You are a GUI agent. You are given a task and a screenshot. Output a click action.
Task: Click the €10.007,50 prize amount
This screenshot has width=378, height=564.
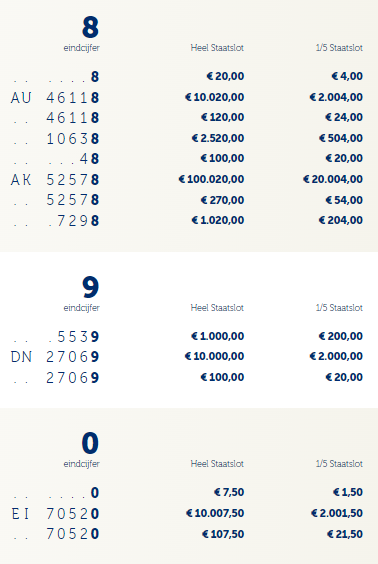tap(215, 513)
